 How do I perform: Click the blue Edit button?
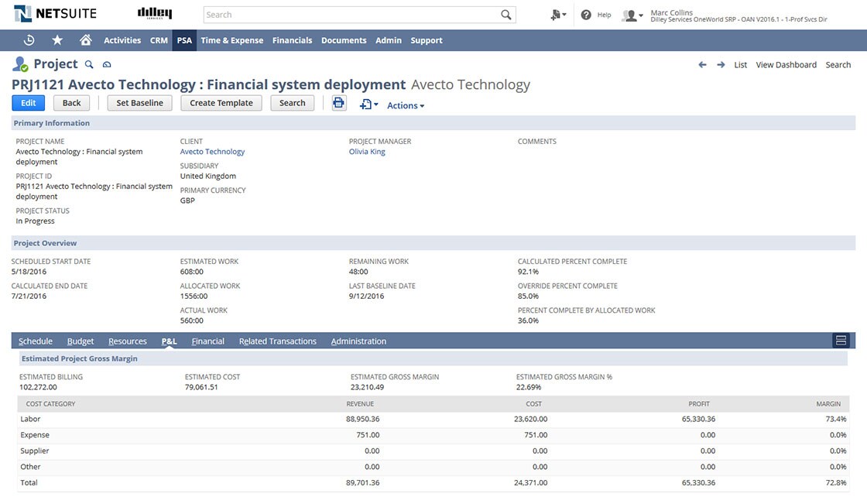(x=28, y=103)
